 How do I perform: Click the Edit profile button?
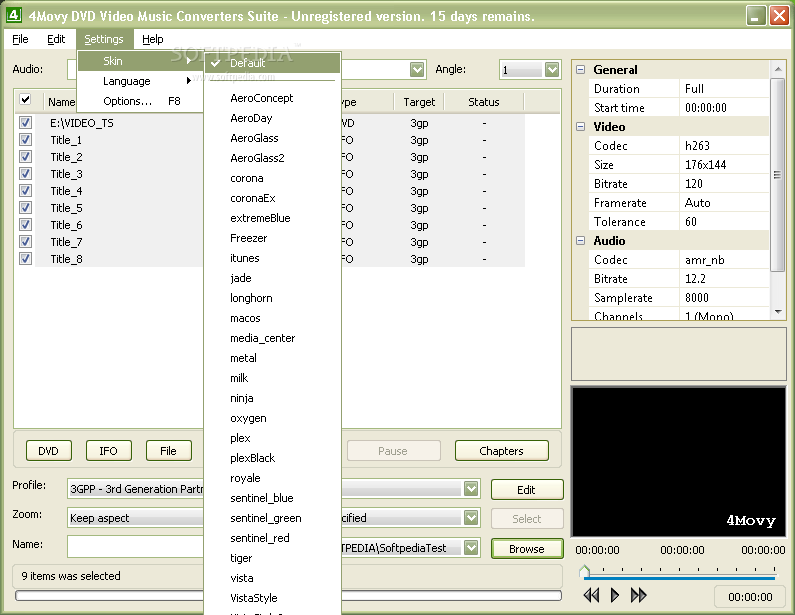click(x=527, y=490)
